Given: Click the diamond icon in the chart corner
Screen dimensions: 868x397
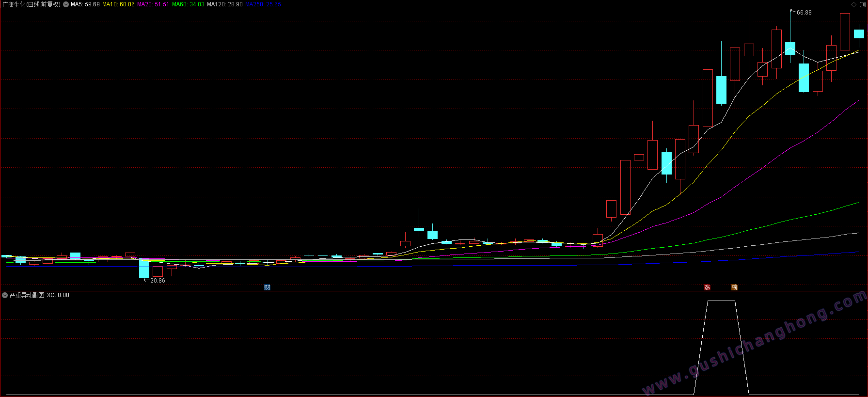Looking at the screenshot, I should 853,4.
